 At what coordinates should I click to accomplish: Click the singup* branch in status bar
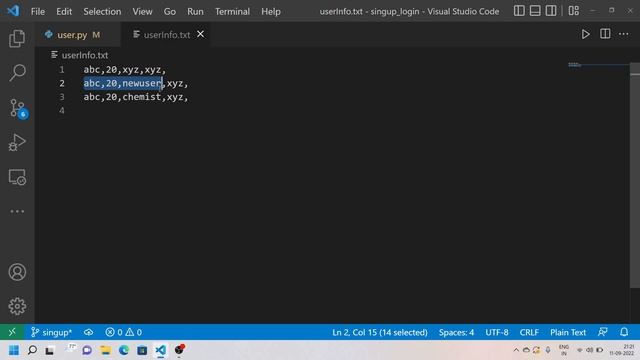click(51, 332)
